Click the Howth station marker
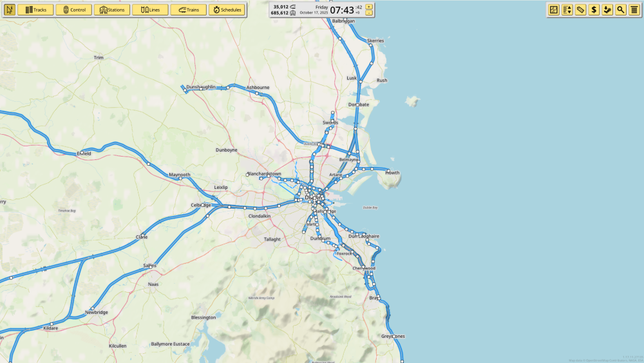 [388, 171]
